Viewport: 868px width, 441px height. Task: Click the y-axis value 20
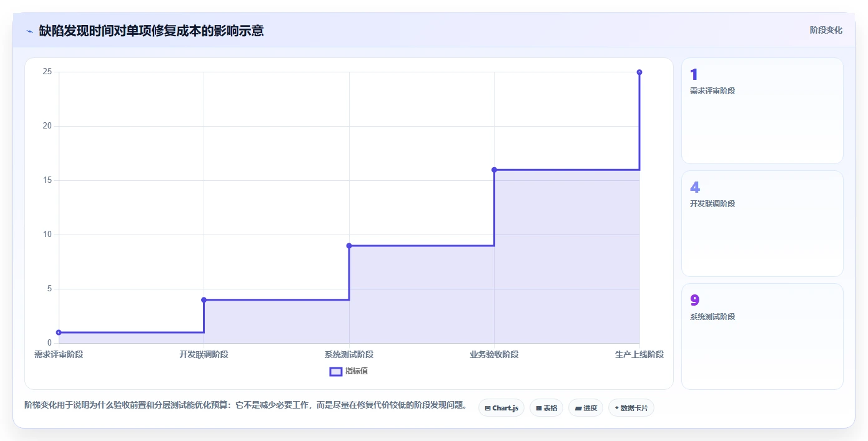[x=47, y=126]
